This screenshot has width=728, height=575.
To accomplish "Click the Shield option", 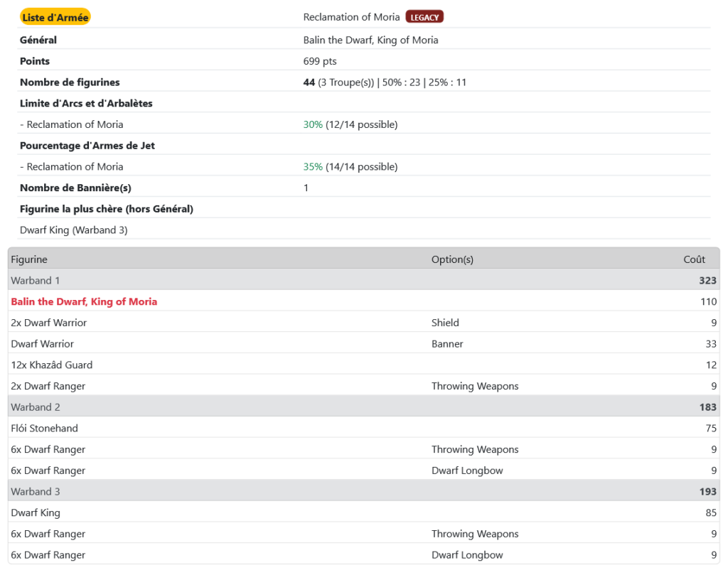I will [x=445, y=323].
